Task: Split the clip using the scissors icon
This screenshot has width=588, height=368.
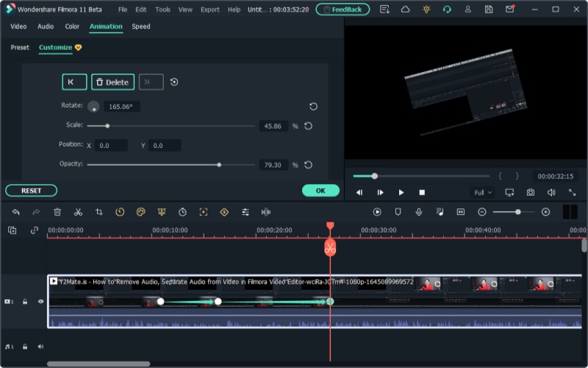Action: pos(78,212)
